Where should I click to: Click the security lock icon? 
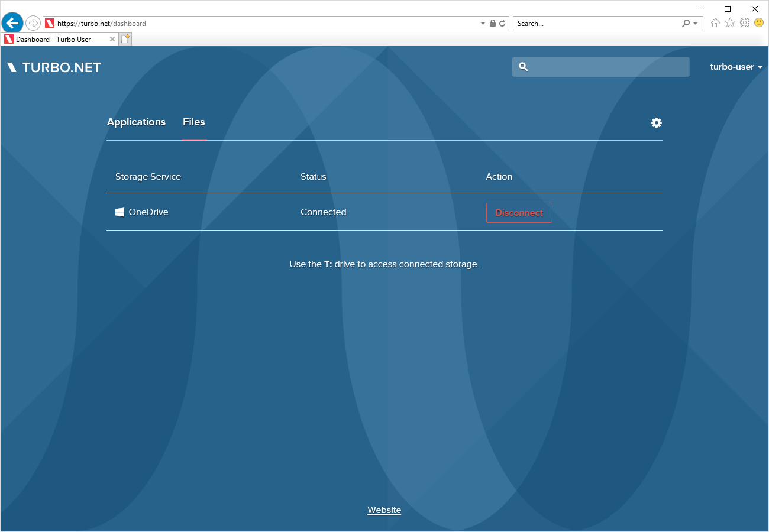click(x=493, y=23)
